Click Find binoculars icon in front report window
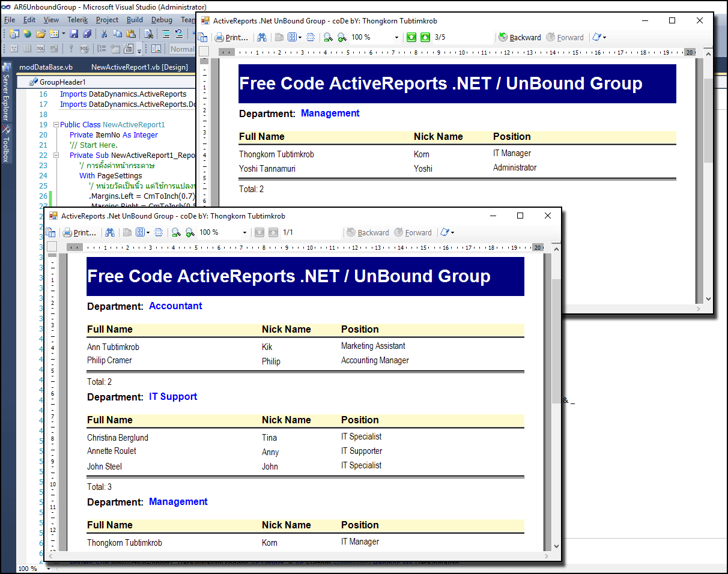 point(110,232)
